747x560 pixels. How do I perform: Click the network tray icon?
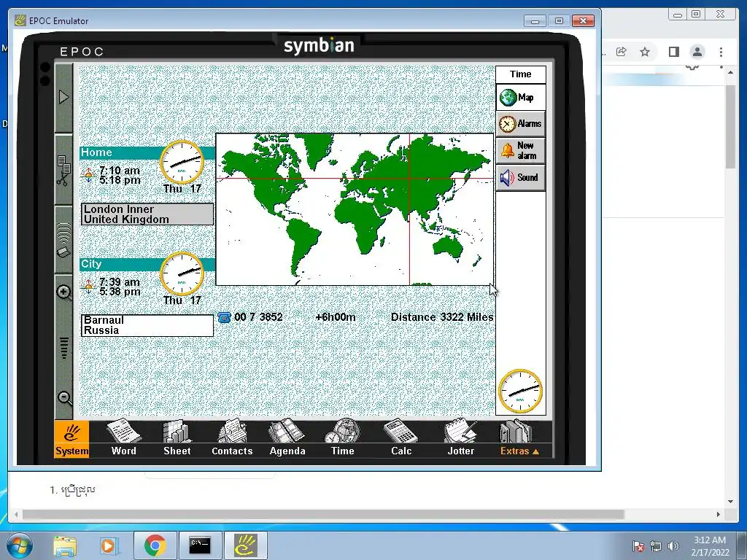tap(656, 546)
